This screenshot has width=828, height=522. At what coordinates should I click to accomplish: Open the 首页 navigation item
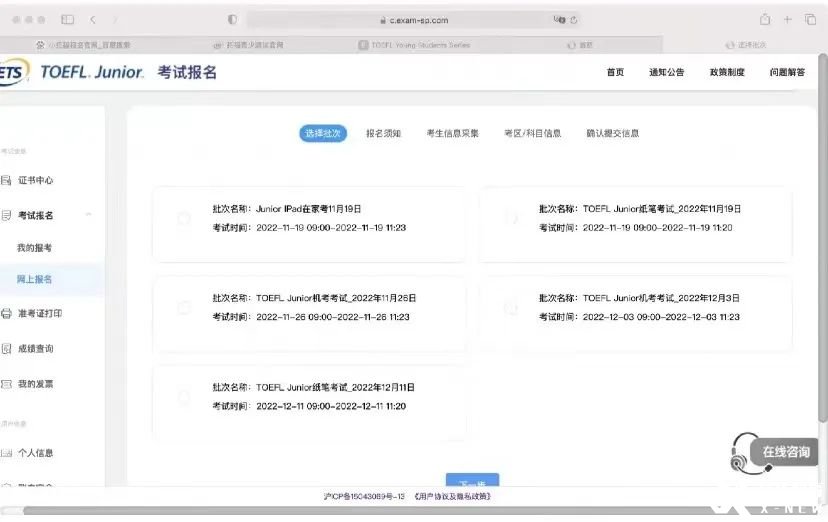(x=615, y=72)
